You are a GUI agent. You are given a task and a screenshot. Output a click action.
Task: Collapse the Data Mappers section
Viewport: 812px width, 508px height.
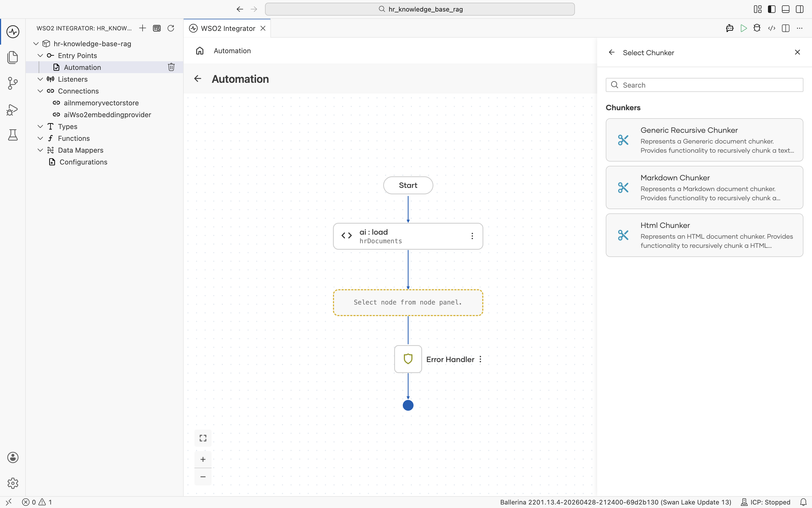click(40, 150)
